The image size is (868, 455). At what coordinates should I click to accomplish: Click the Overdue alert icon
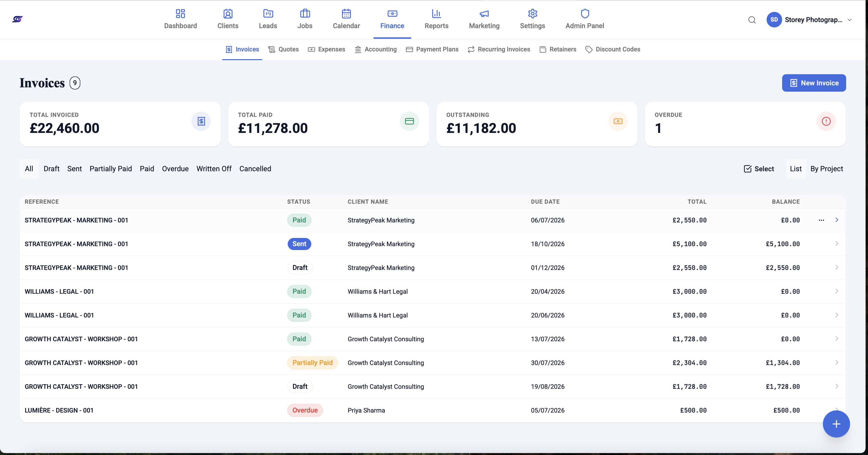826,121
